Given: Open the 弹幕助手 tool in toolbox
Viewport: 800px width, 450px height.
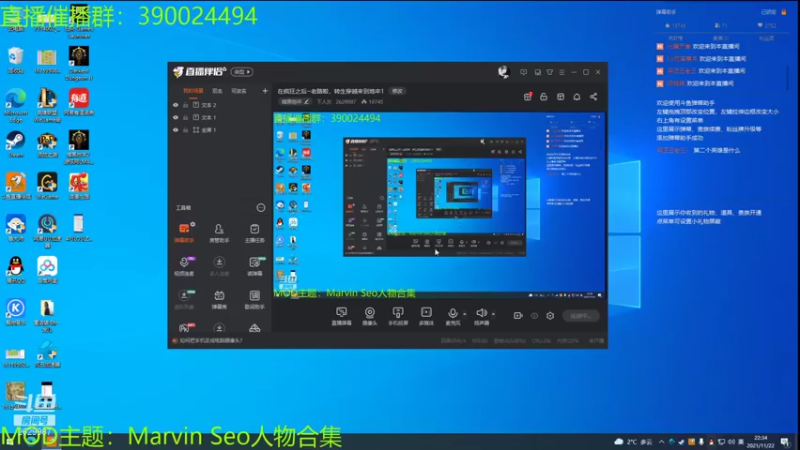Looking at the screenshot, I should tap(185, 232).
